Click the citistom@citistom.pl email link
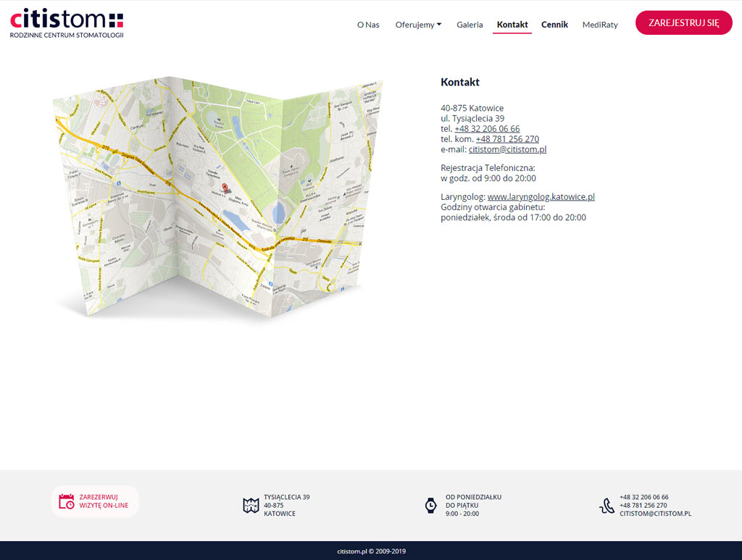 click(x=507, y=149)
